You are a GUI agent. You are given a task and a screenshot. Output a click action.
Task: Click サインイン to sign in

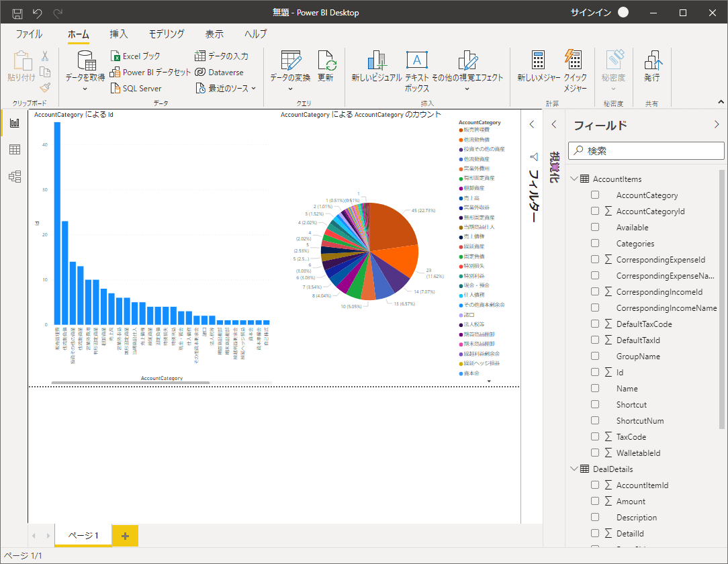pyautogui.click(x=590, y=13)
